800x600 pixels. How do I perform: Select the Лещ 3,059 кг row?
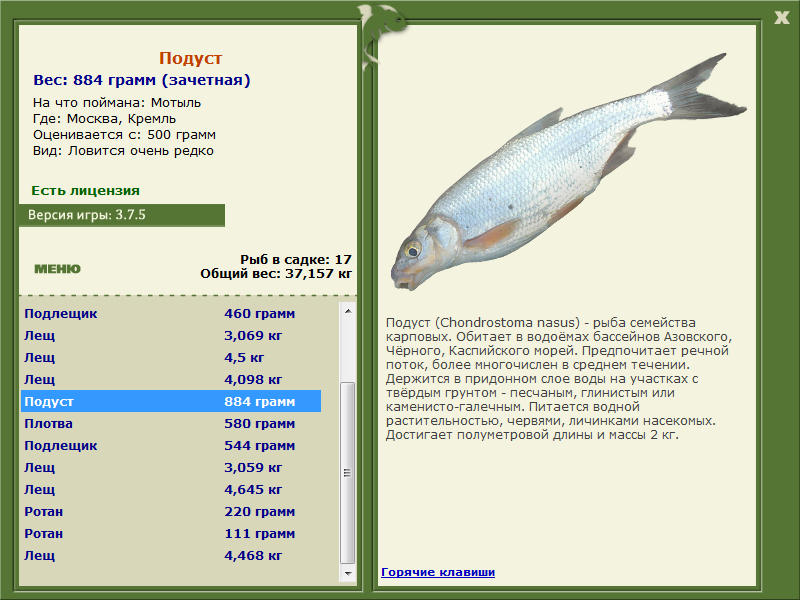click(171, 467)
